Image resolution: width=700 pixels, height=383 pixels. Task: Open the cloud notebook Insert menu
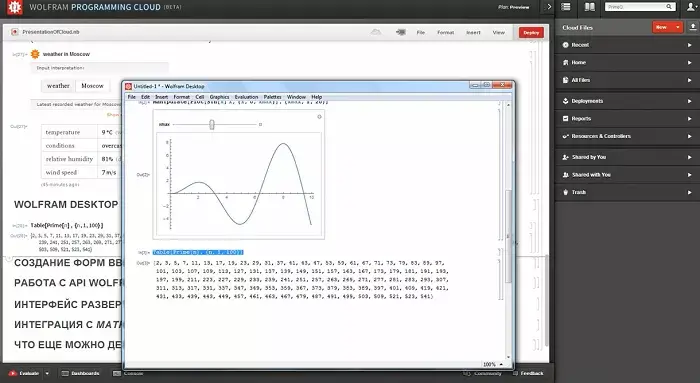tap(473, 33)
